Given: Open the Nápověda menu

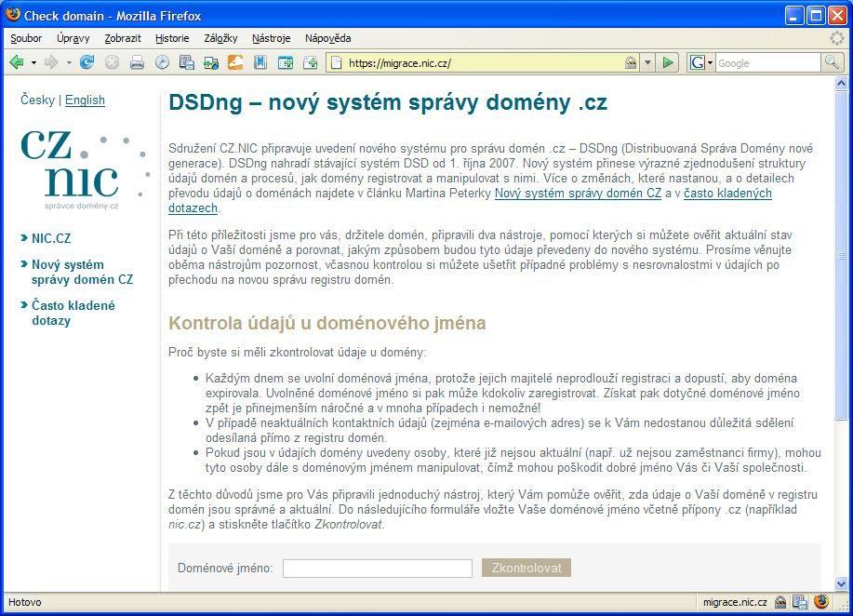Looking at the screenshot, I should (327, 38).
